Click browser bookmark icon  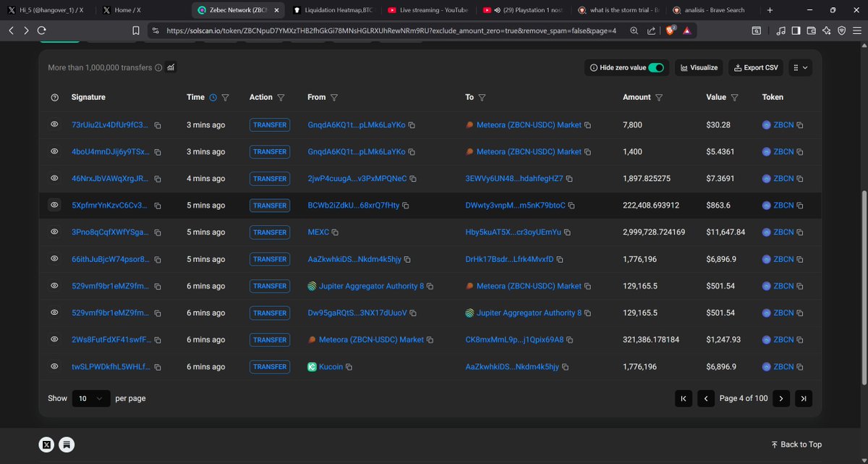(x=136, y=31)
